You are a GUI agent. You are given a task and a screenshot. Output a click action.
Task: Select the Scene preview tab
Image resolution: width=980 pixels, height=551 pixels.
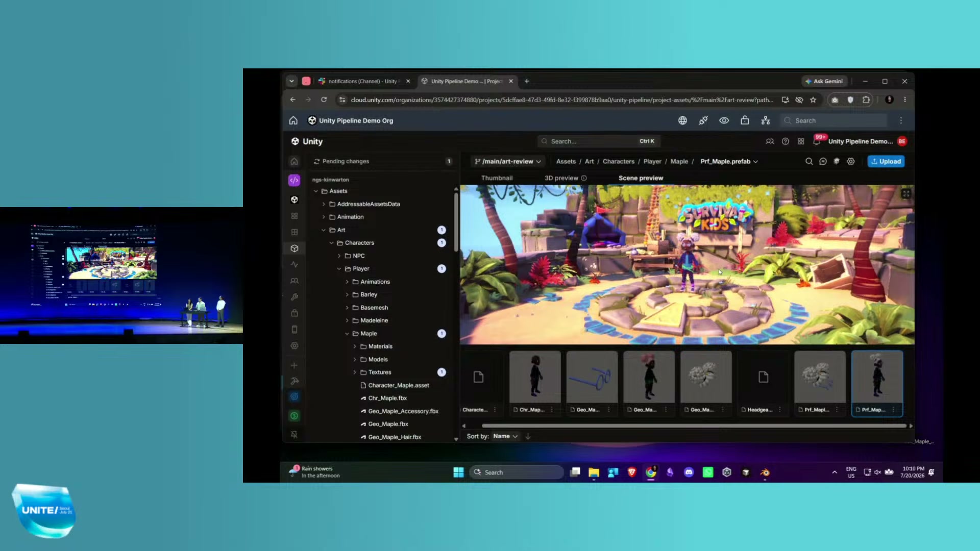[x=641, y=178]
